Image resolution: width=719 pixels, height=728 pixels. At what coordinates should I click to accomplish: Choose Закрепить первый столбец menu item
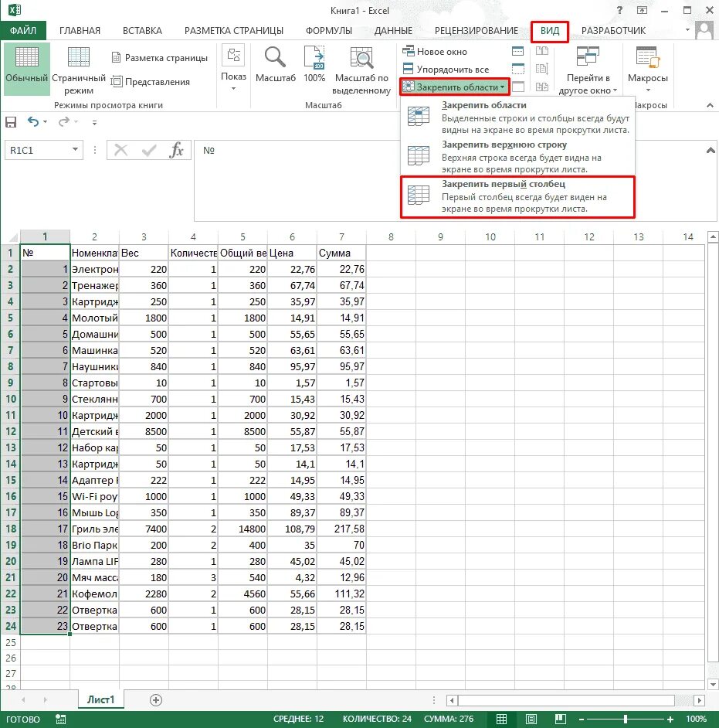click(517, 196)
